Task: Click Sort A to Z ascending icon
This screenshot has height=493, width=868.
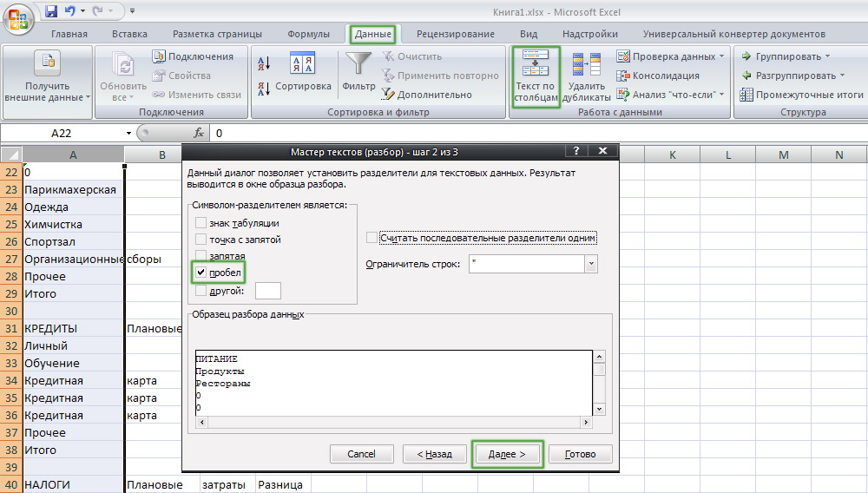Action: coord(266,62)
